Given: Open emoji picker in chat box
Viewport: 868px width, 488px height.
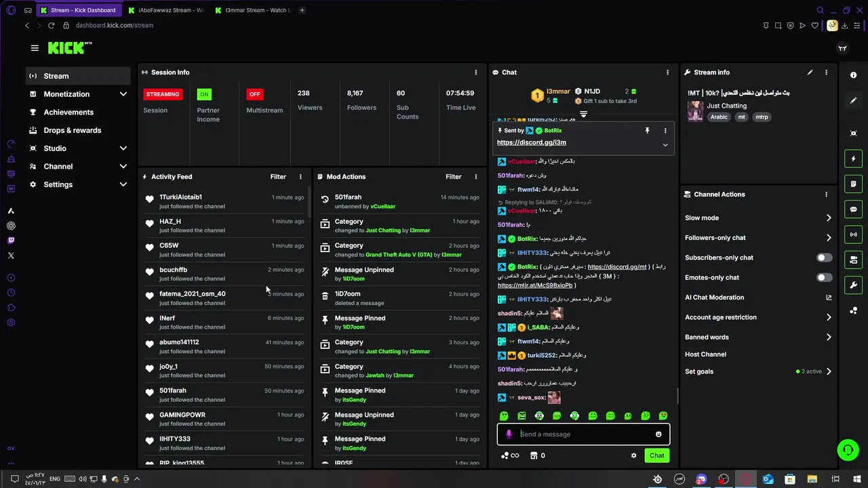Looking at the screenshot, I should (x=658, y=434).
